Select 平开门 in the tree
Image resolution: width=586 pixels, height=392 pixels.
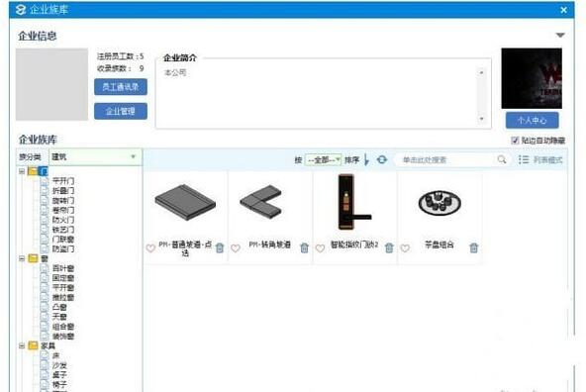pyautogui.click(x=63, y=181)
